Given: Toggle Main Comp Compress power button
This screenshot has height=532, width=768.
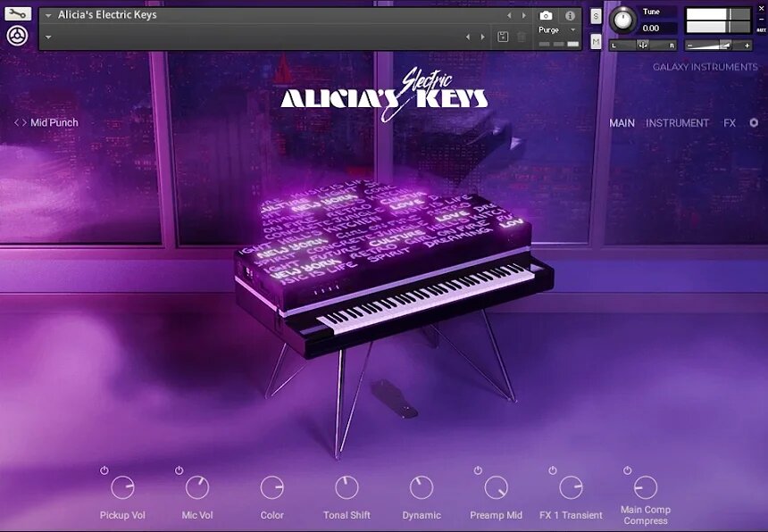Looking at the screenshot, I should click(627, 470).
